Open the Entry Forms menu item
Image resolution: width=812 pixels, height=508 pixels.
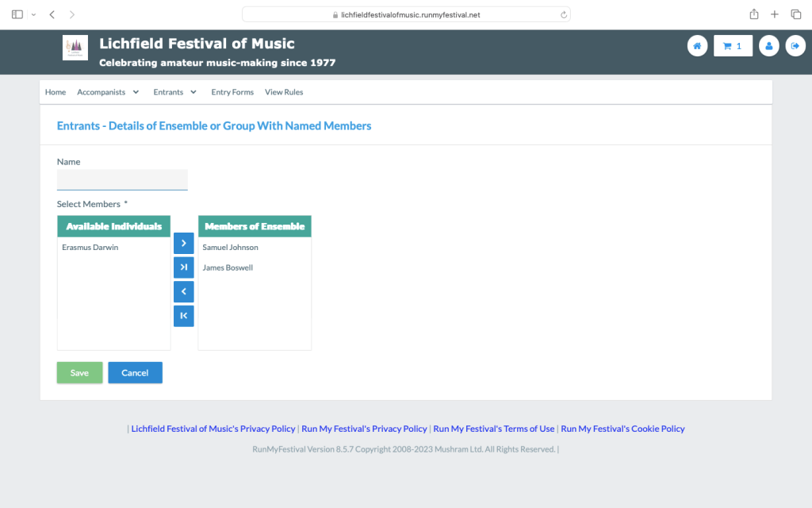pos(232,92)
